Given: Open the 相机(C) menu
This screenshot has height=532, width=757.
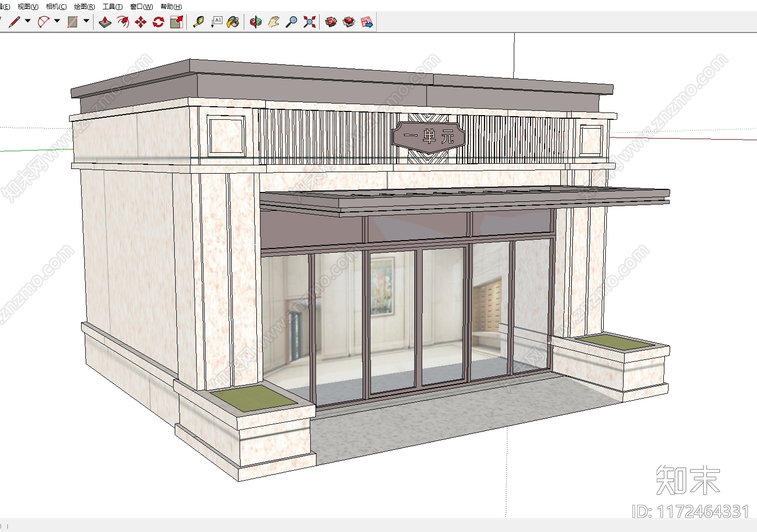Looking at the screenshot, I should [57, 6].
